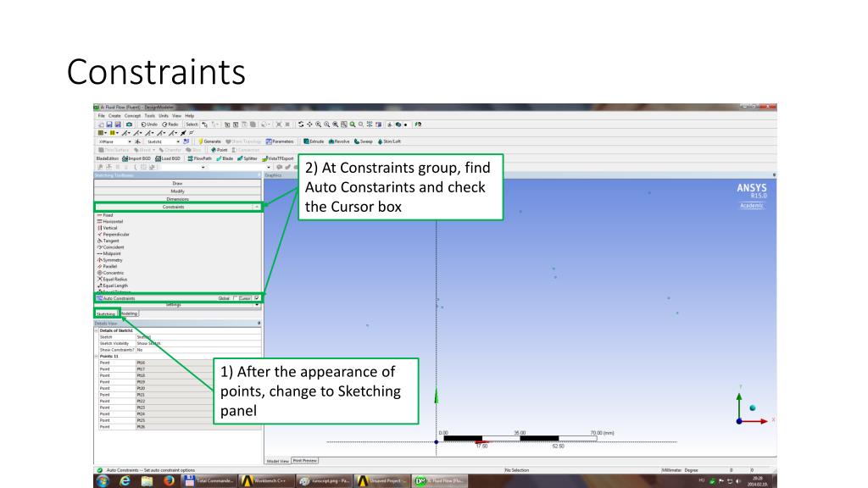Select the Perpendicular constraint
Screen dimensions: 868x488
click(x=114, y=235)
